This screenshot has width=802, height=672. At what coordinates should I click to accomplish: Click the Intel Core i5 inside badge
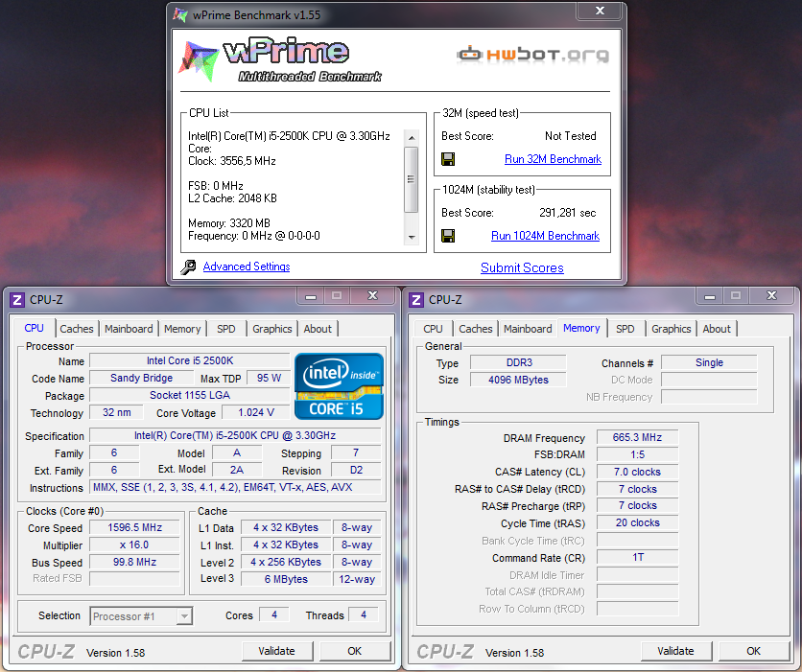coord(339,386)
